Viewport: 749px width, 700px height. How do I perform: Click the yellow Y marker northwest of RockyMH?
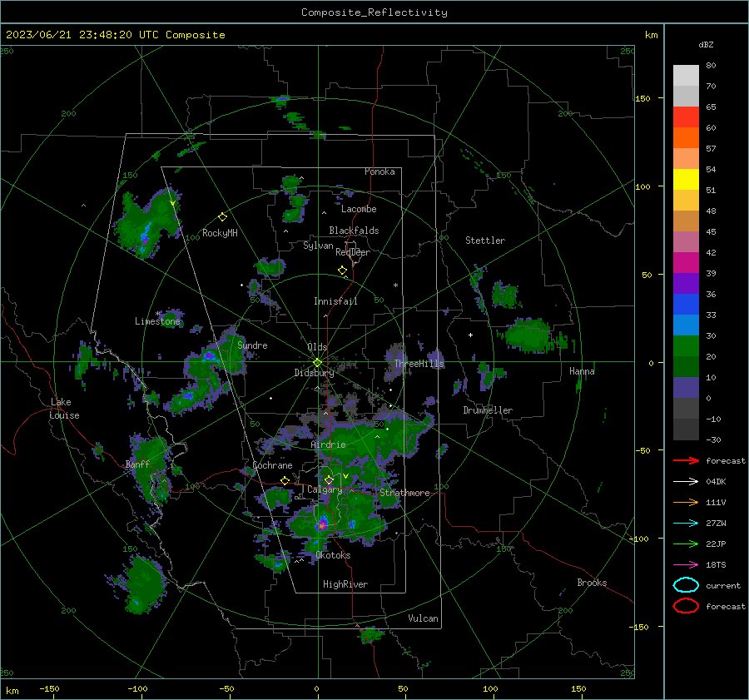pos(173,203)
